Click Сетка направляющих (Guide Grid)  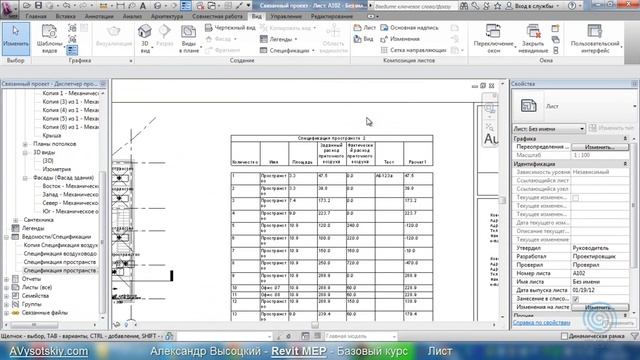point(413,50)
